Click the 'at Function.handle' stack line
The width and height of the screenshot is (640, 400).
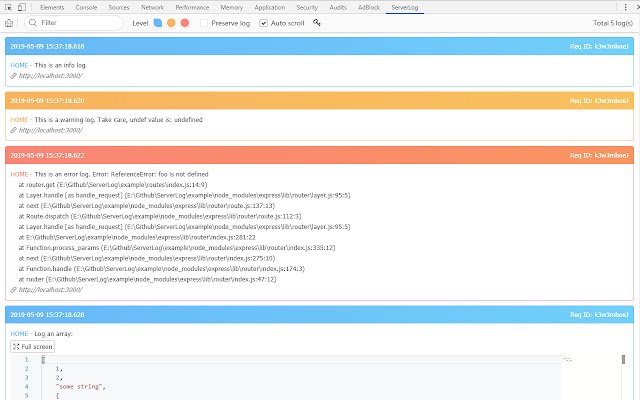[162, 269]
